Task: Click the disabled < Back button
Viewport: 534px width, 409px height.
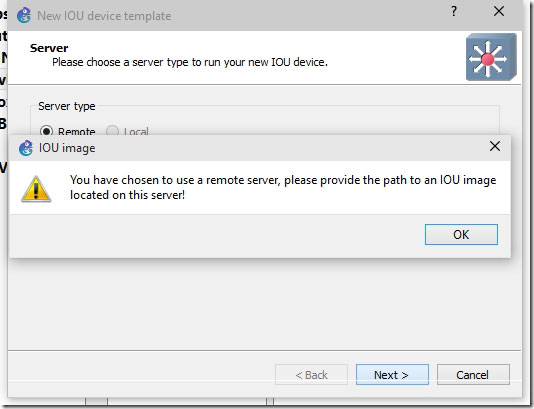Action: click(311, 375)
